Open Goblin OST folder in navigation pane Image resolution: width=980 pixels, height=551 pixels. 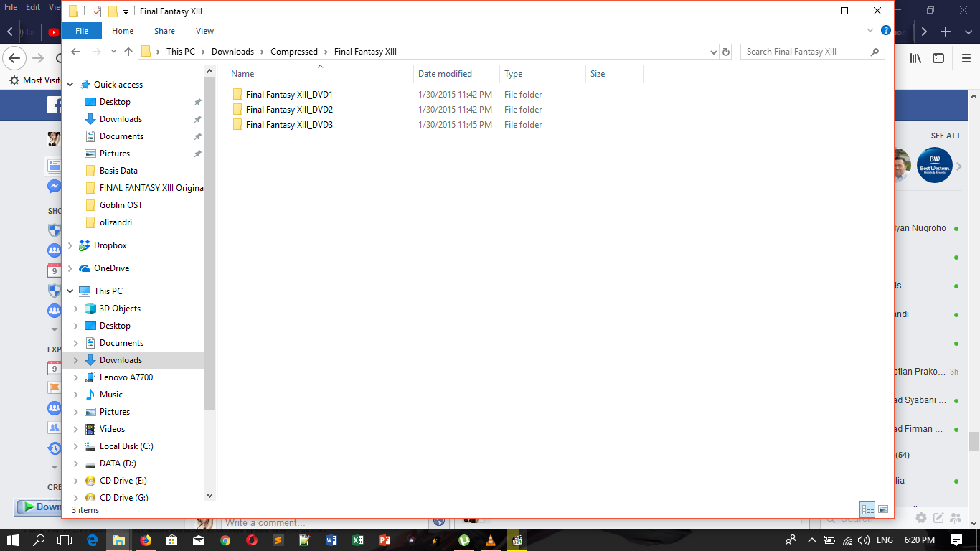click(x=121, y=205)
